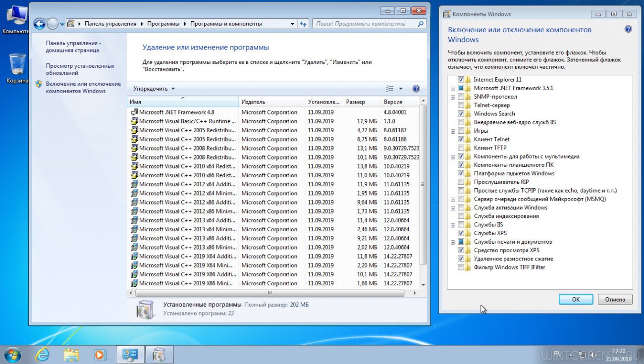Open the Start menu
The image size is (644, 364).
coord(12,355)
